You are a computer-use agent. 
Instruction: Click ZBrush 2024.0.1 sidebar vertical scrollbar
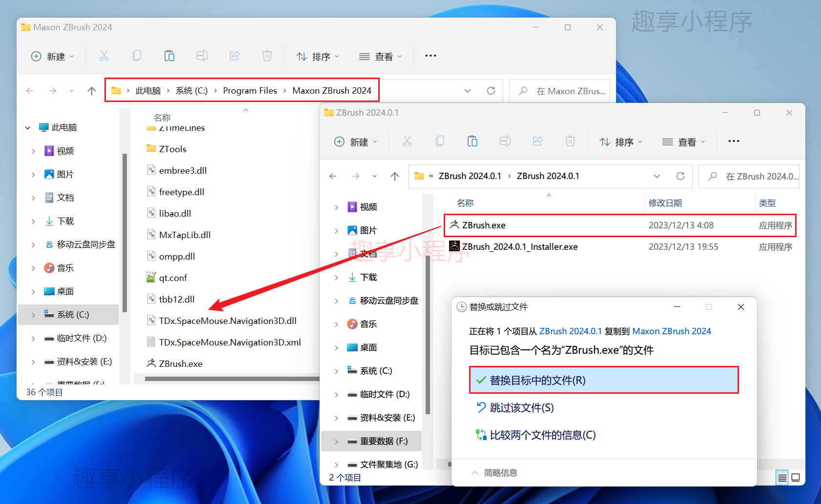(x=428, y=335)
